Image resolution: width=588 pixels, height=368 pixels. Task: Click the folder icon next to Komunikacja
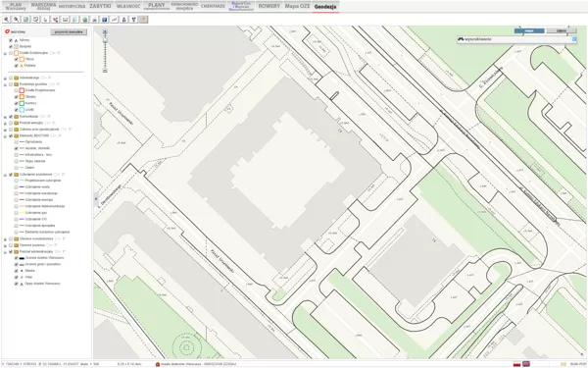(16, 117)
